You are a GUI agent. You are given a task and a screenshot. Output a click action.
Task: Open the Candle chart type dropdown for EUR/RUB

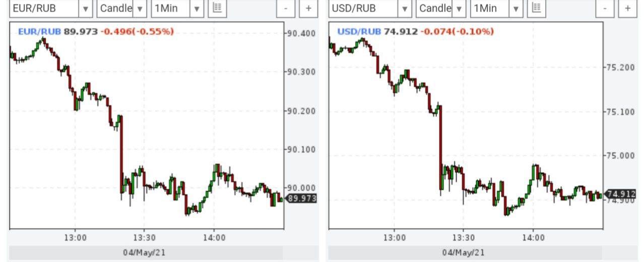pos(140,9)
